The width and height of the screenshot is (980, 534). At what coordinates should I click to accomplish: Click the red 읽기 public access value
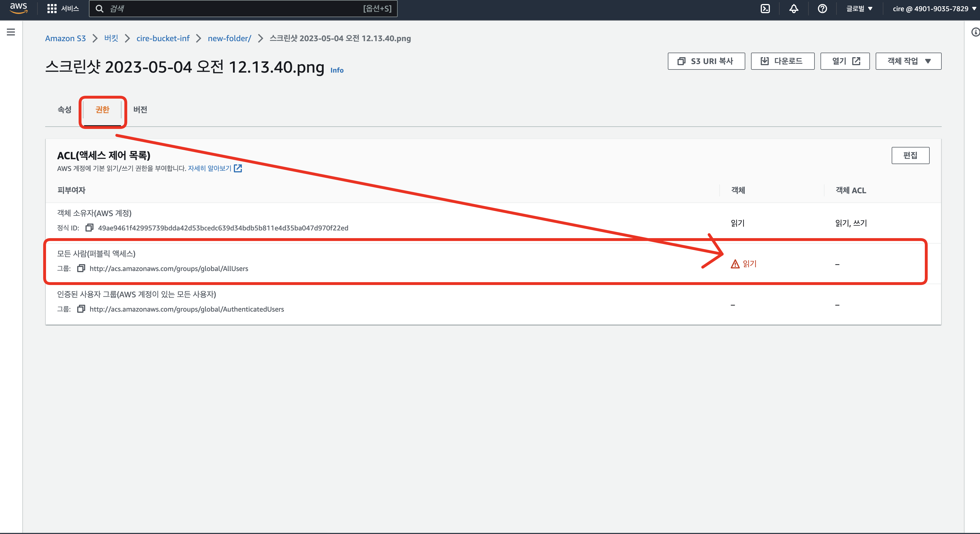pos(750,264)
